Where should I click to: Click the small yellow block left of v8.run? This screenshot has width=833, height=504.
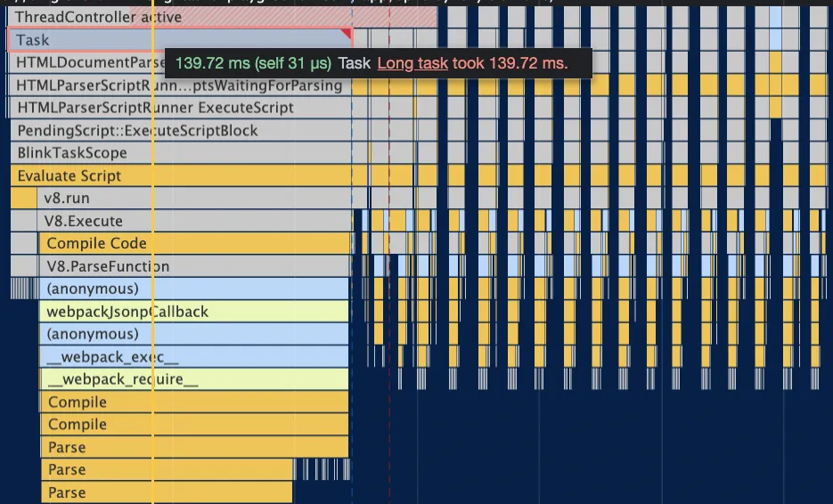[x=23, y=198]
